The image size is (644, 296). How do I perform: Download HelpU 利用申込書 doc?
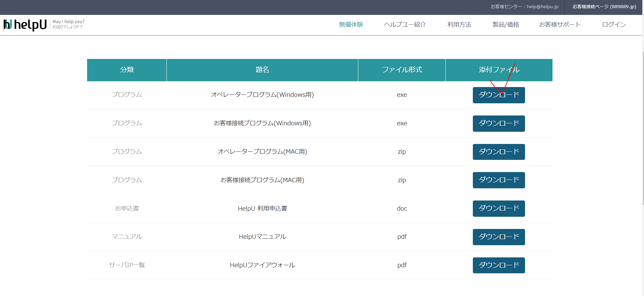pyautogui.click(x=499, y=208)
